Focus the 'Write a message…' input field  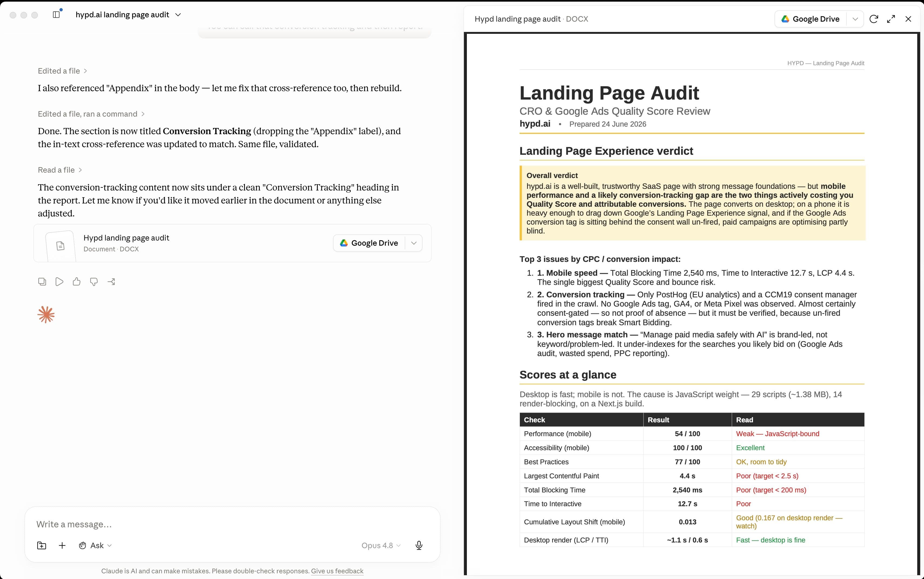232,524
